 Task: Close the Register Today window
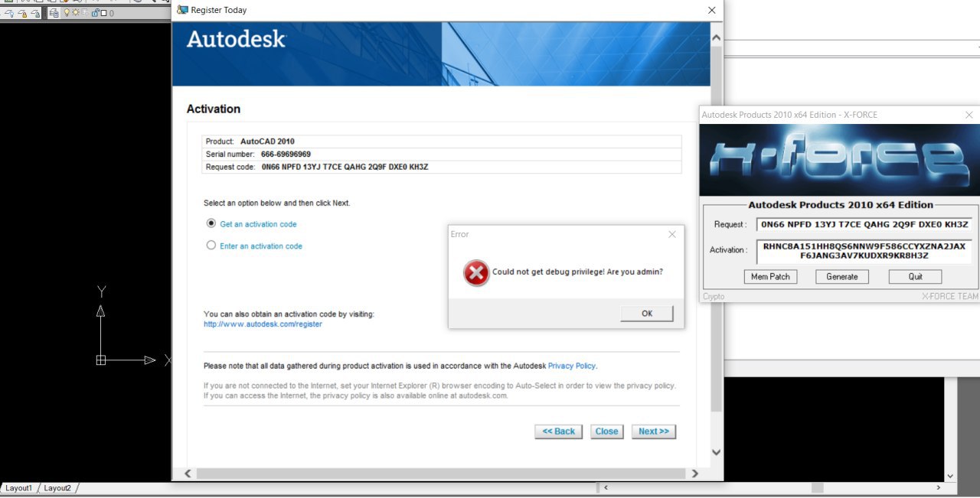[x=712, y=10]
